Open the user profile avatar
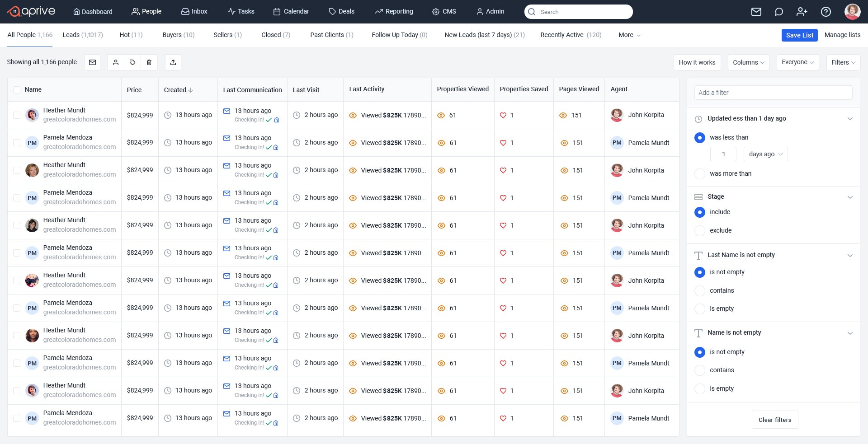868x444 pixels. tap(853, 12)
